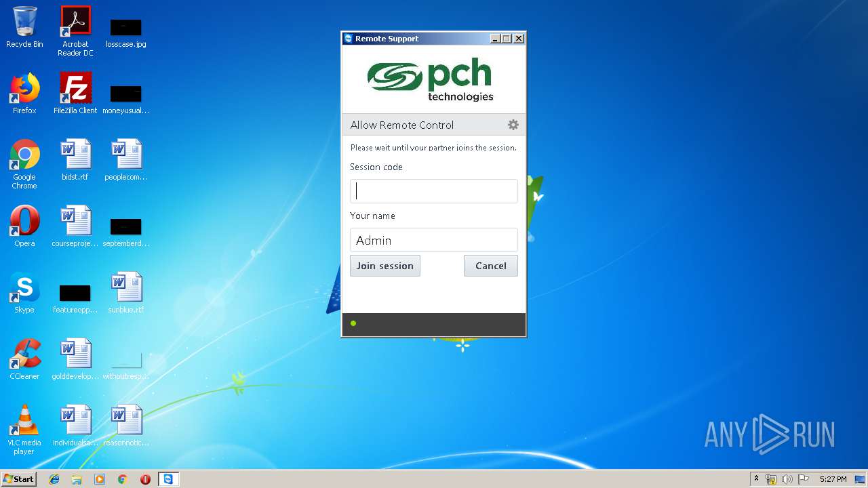Click Join session button
This screenshot has height=488, width=868.
(385, 266)
